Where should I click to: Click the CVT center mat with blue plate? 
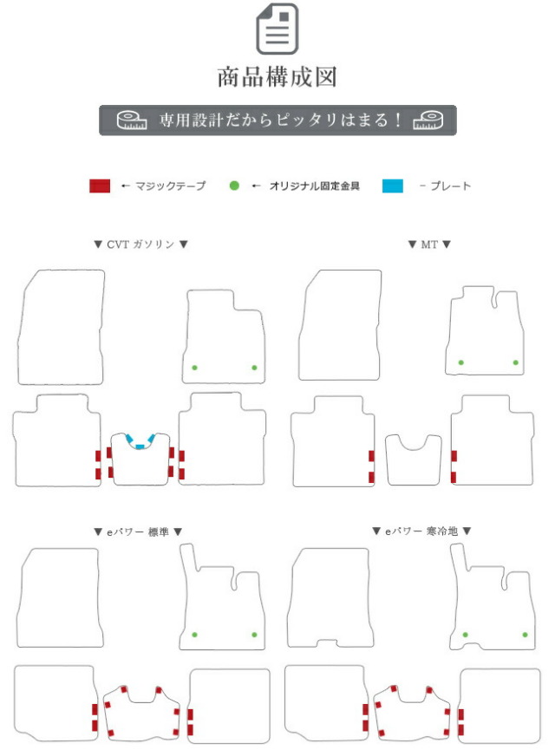pyautogui.click(x=140, y=459)
